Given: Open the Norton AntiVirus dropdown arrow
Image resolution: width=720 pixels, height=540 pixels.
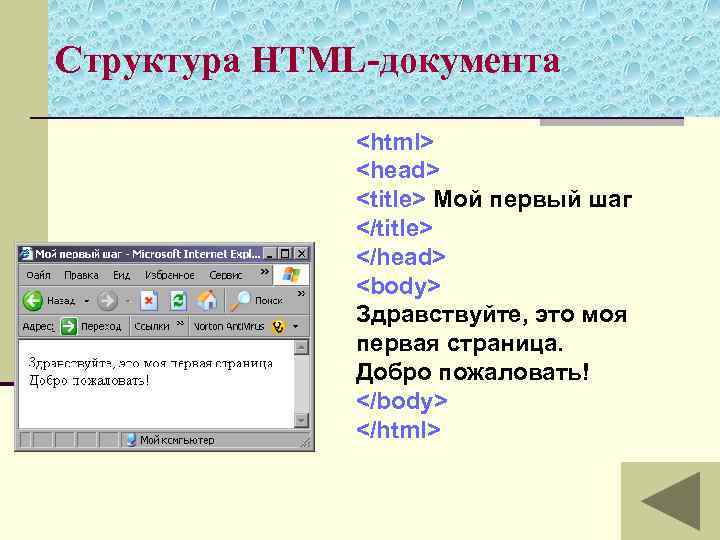Looking at the screenshot, I should click(296, 326).
